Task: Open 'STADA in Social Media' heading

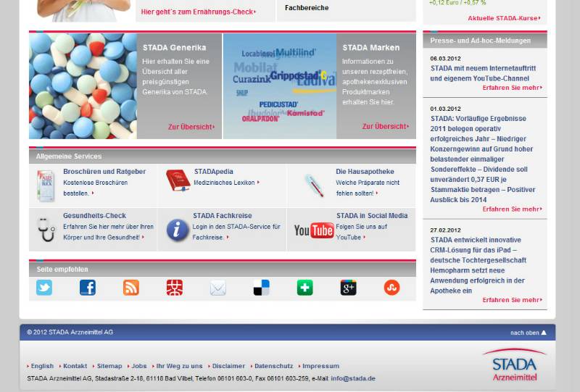Action: (x=372, y=216)
